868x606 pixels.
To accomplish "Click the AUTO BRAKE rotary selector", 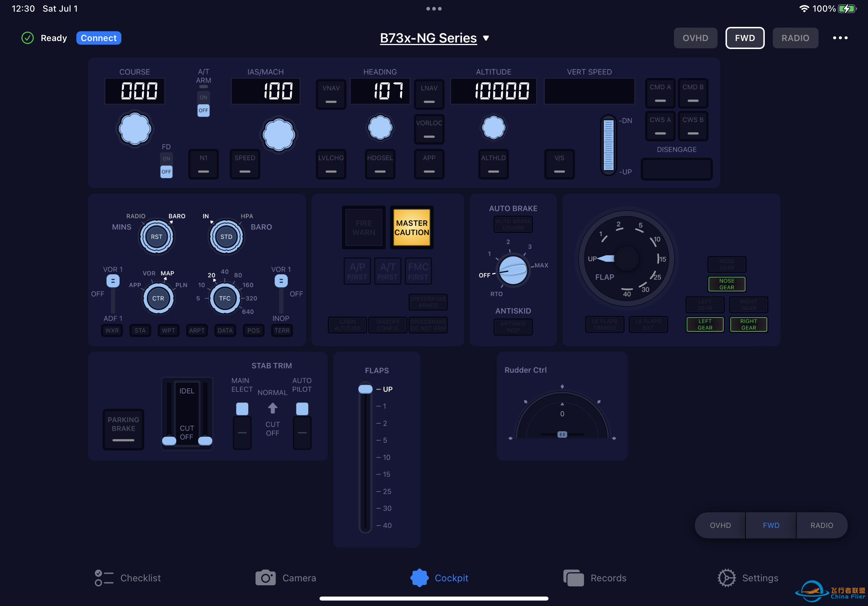I will (513, 270).
